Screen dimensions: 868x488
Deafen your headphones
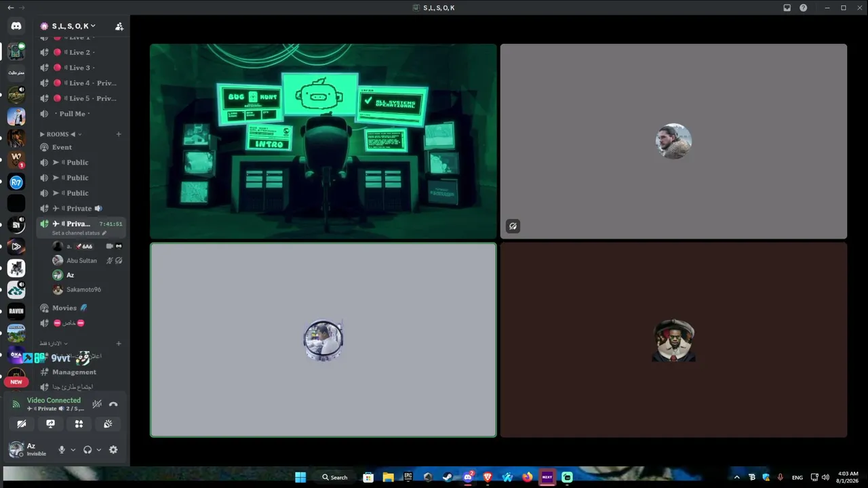(x=87, y=449)
